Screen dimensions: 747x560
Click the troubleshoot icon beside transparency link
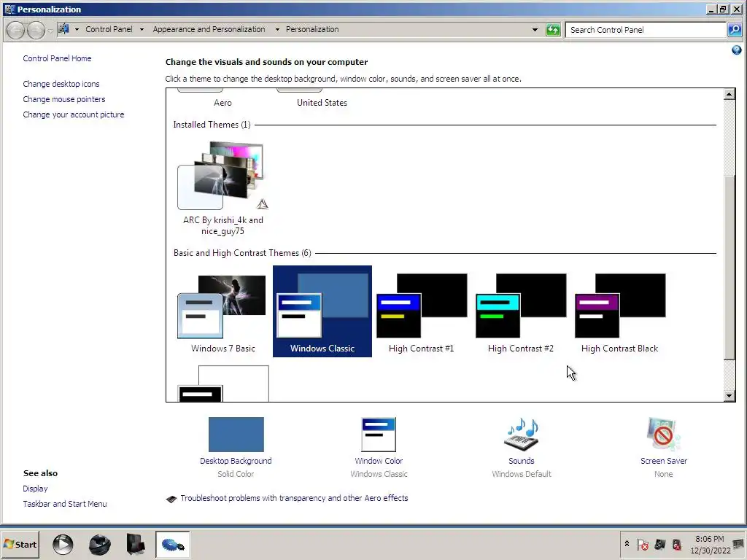click(x=171, y=499)
